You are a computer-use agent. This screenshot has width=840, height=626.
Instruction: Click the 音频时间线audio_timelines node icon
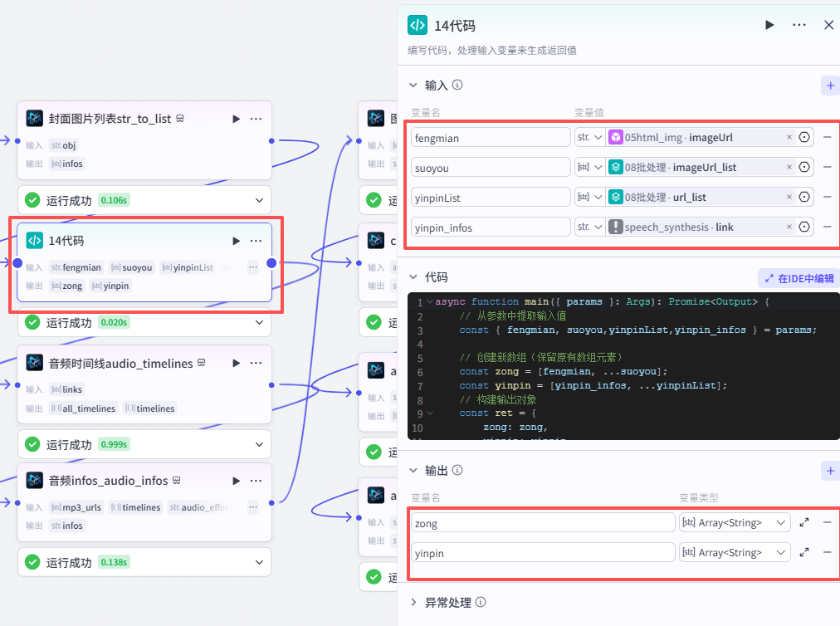click(x=35, y=363)
